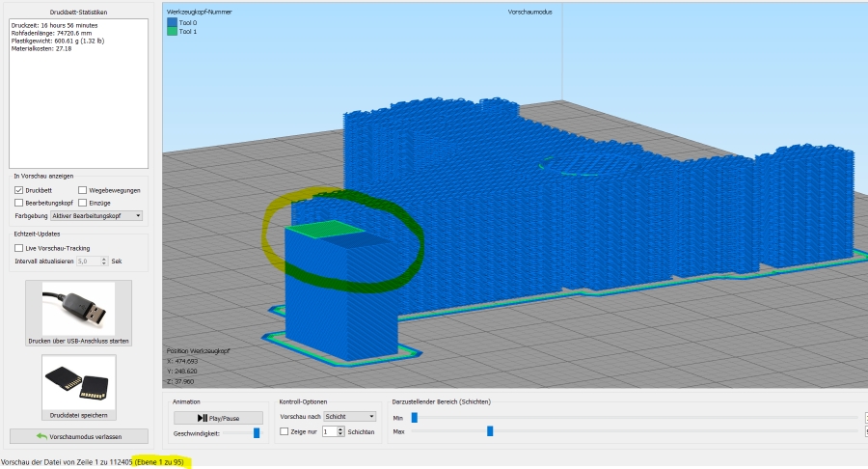The width and height of the screenshot is (868, 469).
Task: Enable the Bearbeitungskopf checkbox
Action: tap(19, 203)
